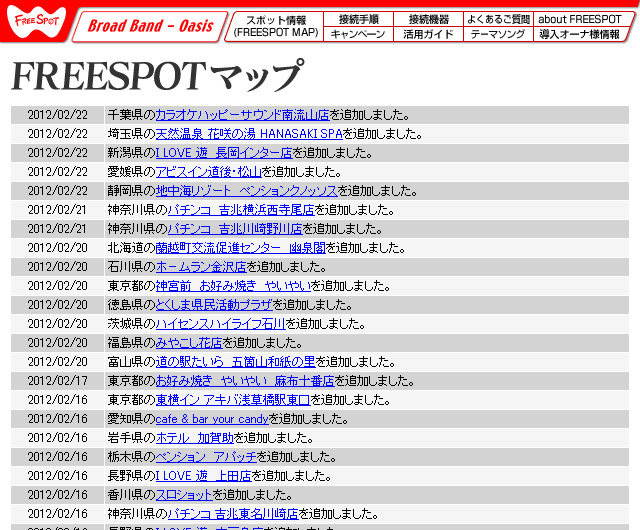Open とくしま県民活動プラザ link
The height and width of the screenshot is (530, 640).
coord(214,305)
